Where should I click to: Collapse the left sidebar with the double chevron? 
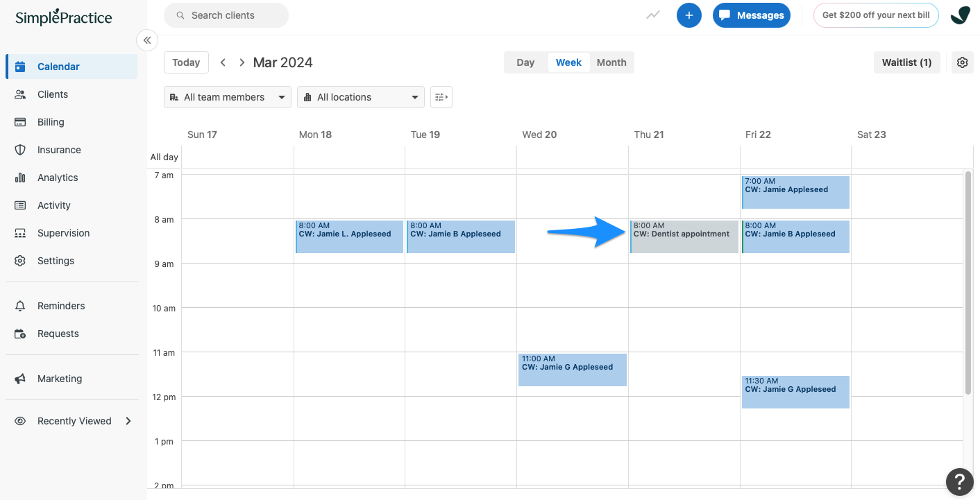click(x=147, y=40)
